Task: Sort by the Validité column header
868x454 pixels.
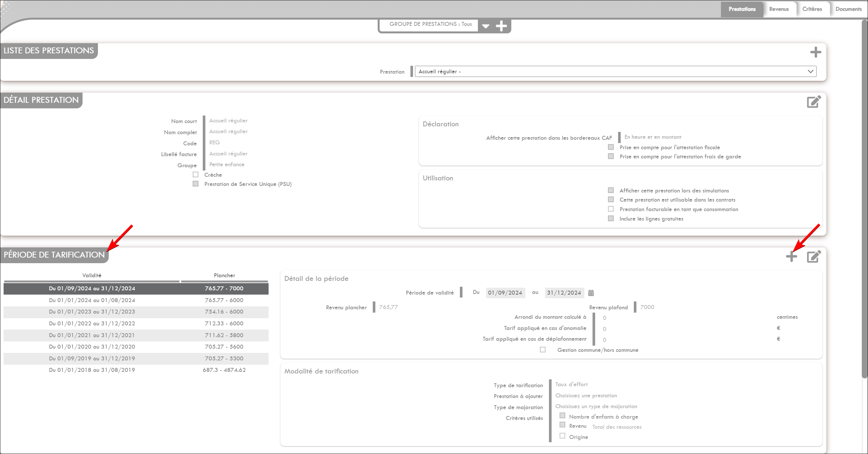Action: pos(92,276)
